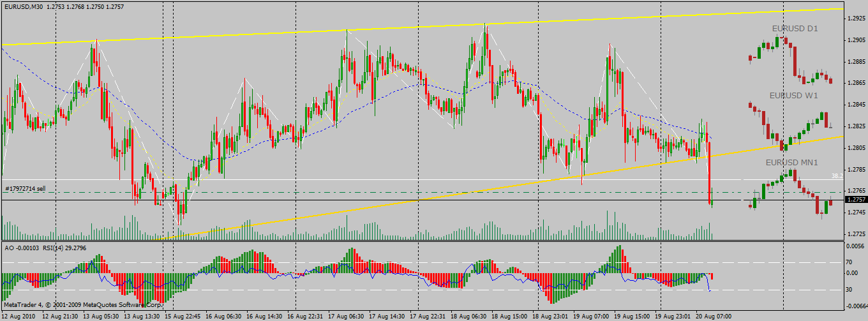Click the '17 Aug 22:31' time axis label
This screenshot has height=321, width=868.
[x=428, y=316]
